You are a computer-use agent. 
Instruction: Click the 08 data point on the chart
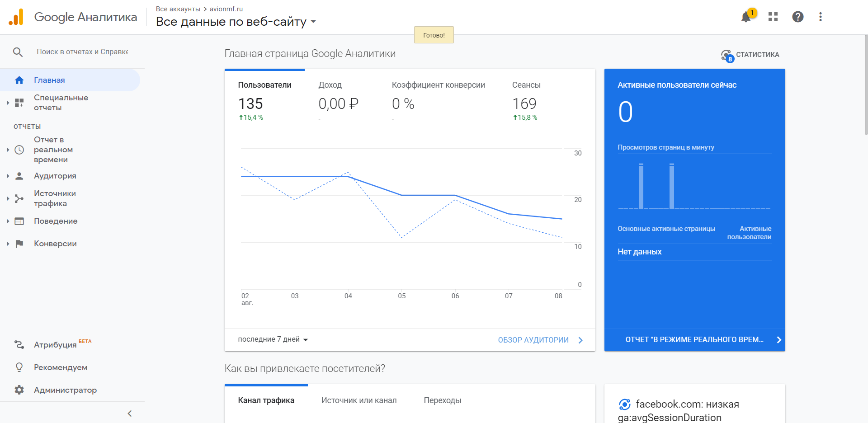point(561,219)
